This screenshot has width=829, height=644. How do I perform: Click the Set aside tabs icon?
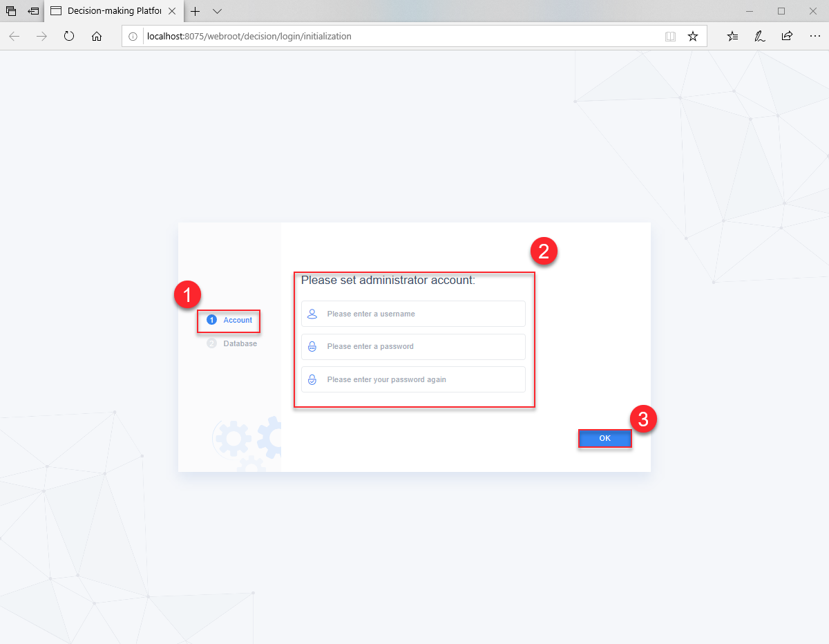click(10, 11)
